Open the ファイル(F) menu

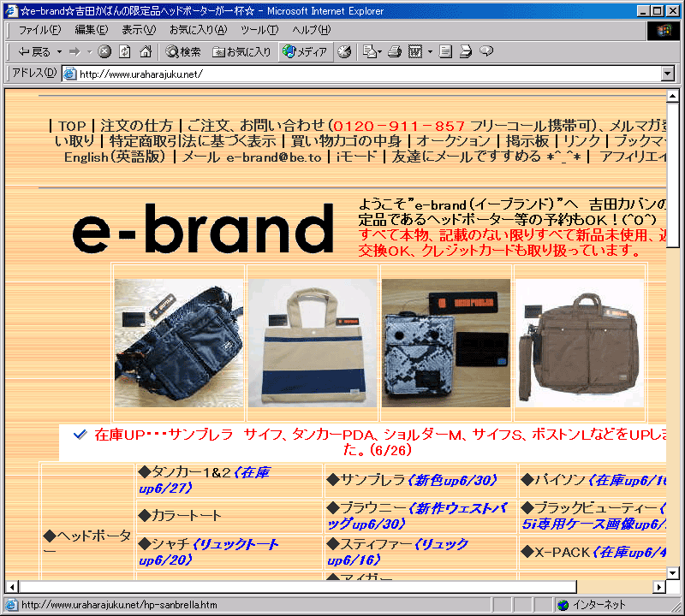(x=39, y=30)
